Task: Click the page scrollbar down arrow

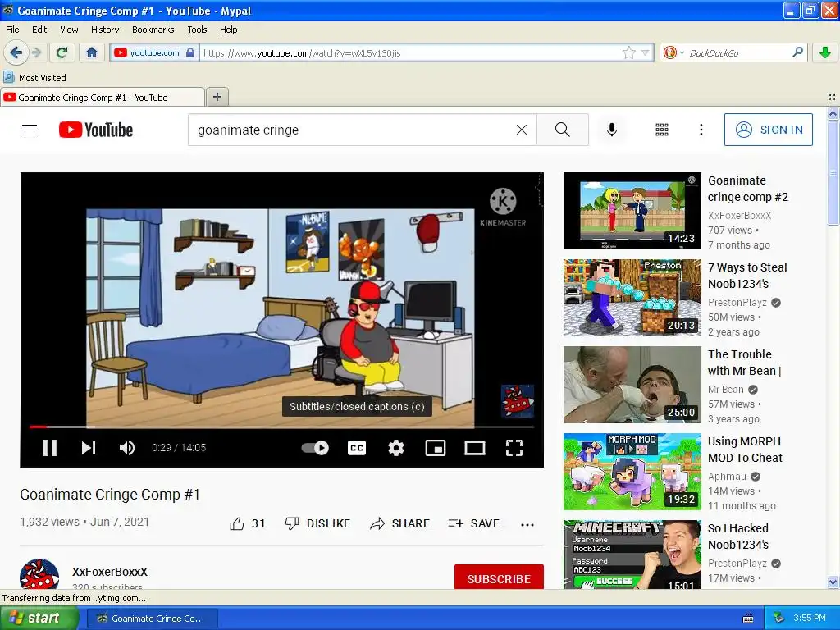Action: click(x=833, y=582)
